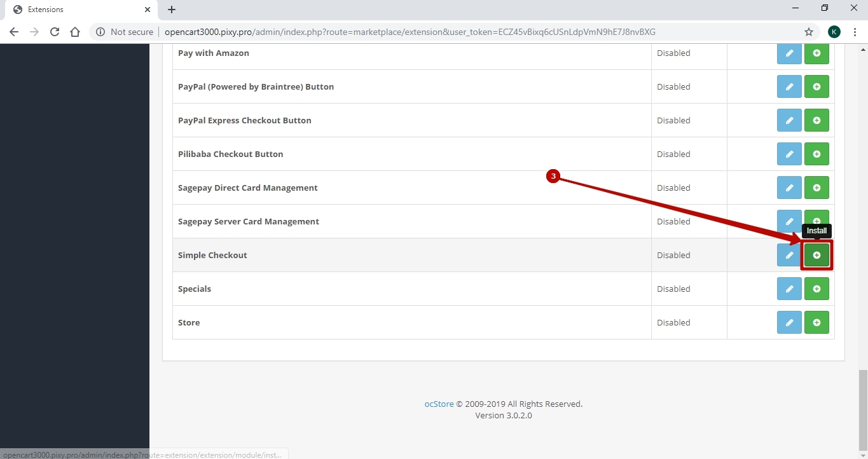Install the Specials module
The height and width of the screenshot is (459, 868).
pos(816,289)
